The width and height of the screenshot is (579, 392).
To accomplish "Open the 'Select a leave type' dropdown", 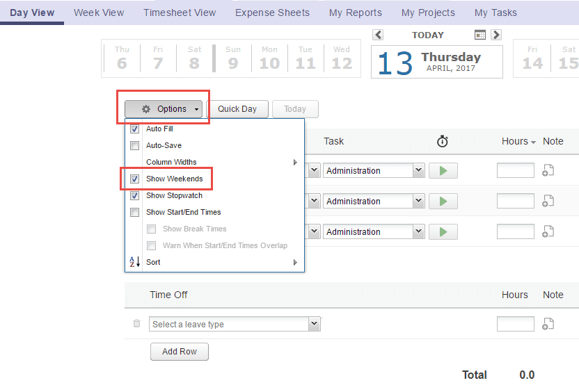I will click(x=235, y=324).
